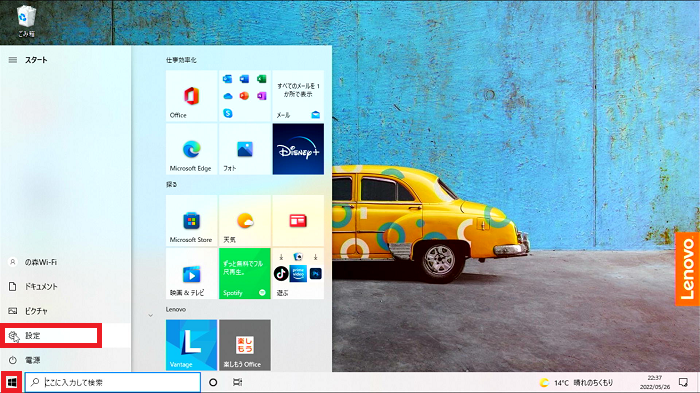The height and width of the screenshot is (393, 700).
Task: Open the 天気 weather tile
Action: (245, 221)
